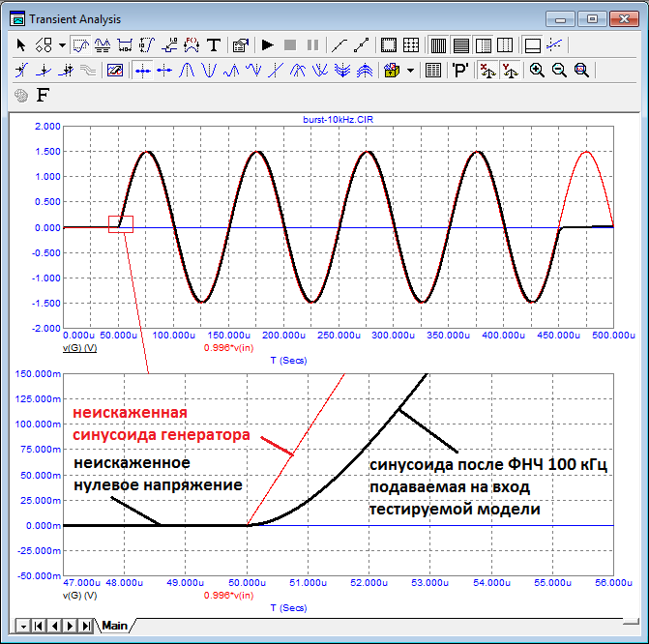This screenshot has width=649, height=644.
Task: Switch to Cursor mode
Action: (x=103, y=44)
